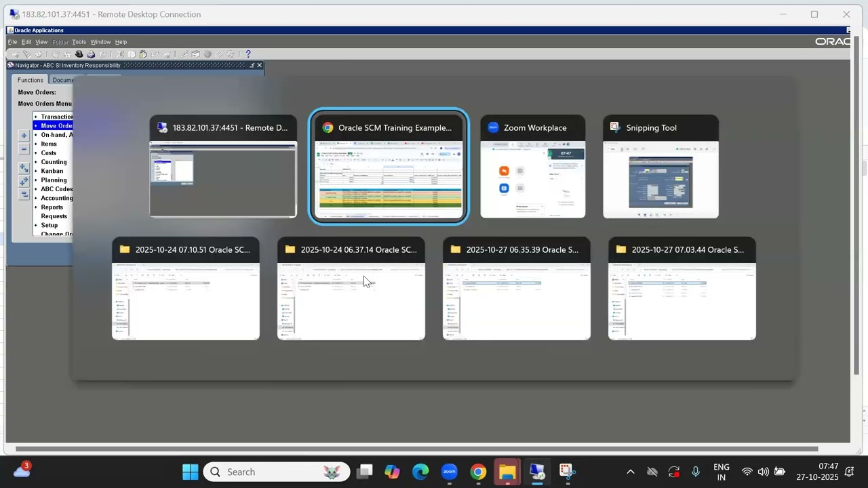Screen dimensions: 868x488
Task: Click the Copy toolbar icon
Action: (132, 54)
